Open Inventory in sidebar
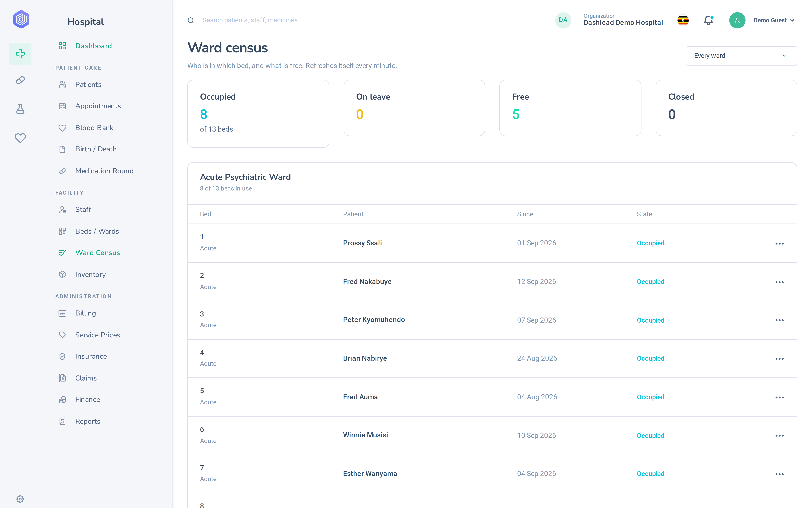 click(x=90, y=274)
